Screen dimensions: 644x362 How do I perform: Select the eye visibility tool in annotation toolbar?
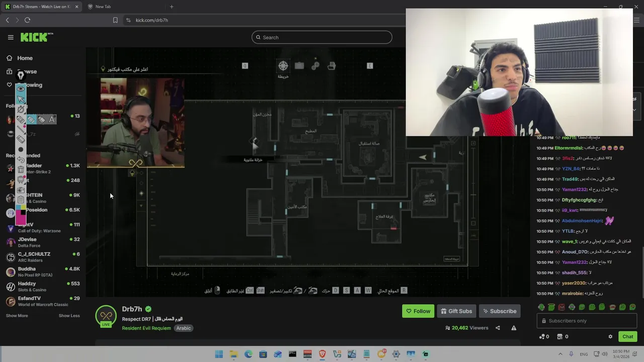pyautogui.click(x=21, y=88)
